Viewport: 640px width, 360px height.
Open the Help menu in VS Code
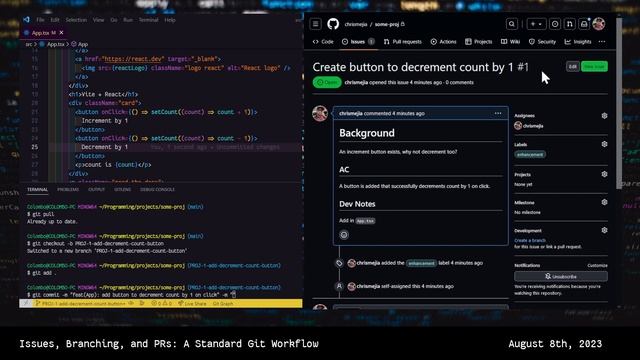point(170,20)
